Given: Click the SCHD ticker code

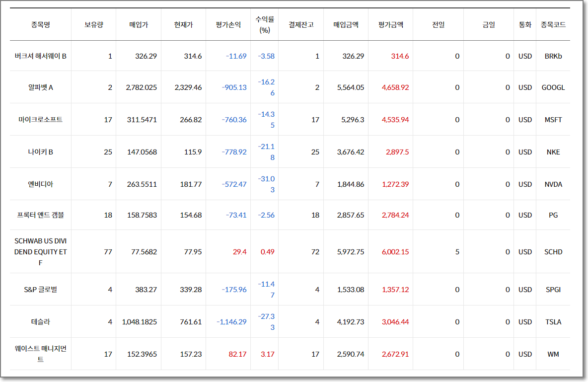Looking at the screenshot, I should coord(553,252).
